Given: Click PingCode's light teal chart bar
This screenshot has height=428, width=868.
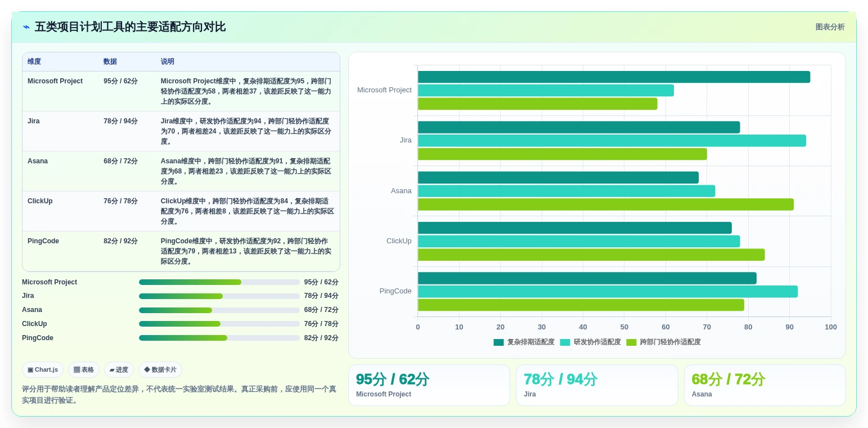Looking at the screenshot, I should point(608,292).
